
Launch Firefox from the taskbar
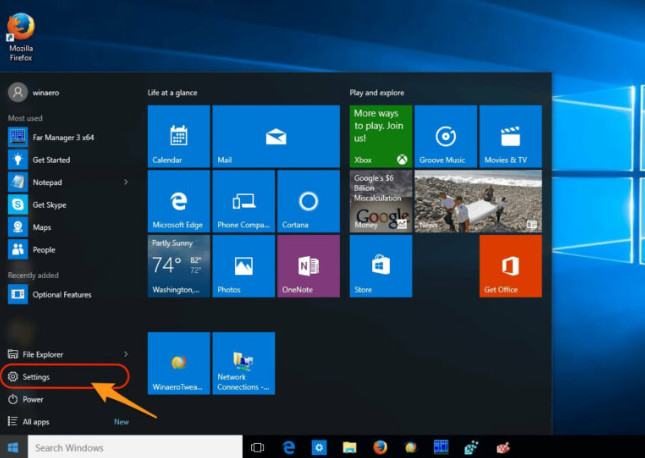(x=380, y=447)
